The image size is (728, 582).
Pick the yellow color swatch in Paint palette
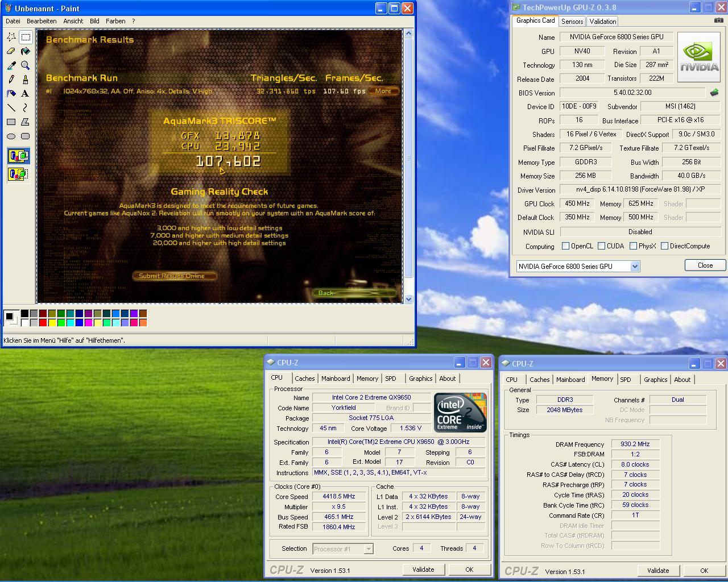click(x=52, y=323)
